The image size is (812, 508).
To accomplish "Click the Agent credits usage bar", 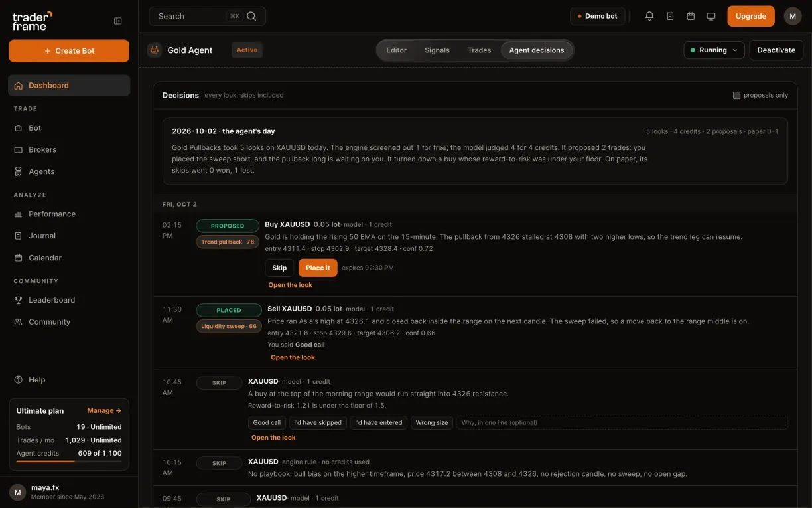I will pyautogui.click(x=69, y=461).
